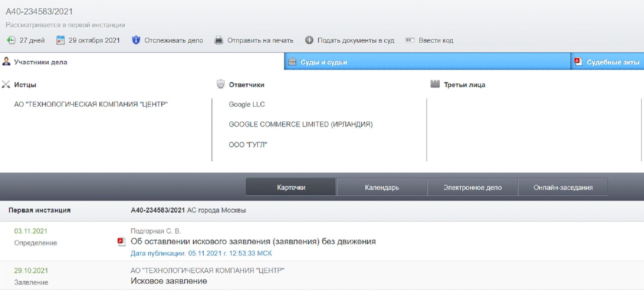
Task: Click the 29 октября 2021 date text
Action: coord(94,41)
